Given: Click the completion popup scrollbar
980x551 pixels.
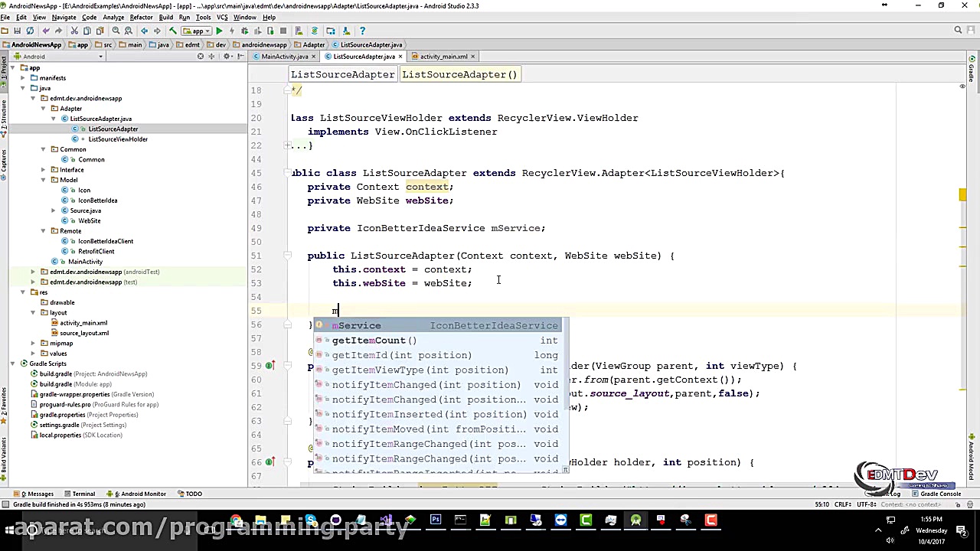Looking at the screenshot, I should (x=566, y=364).
